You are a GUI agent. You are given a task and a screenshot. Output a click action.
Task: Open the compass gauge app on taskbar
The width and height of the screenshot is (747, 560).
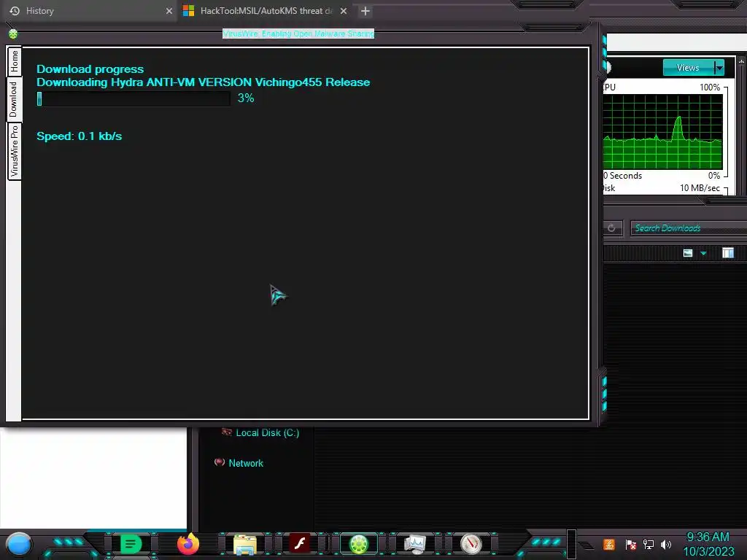pyautogui.click(x=471, y=544)
